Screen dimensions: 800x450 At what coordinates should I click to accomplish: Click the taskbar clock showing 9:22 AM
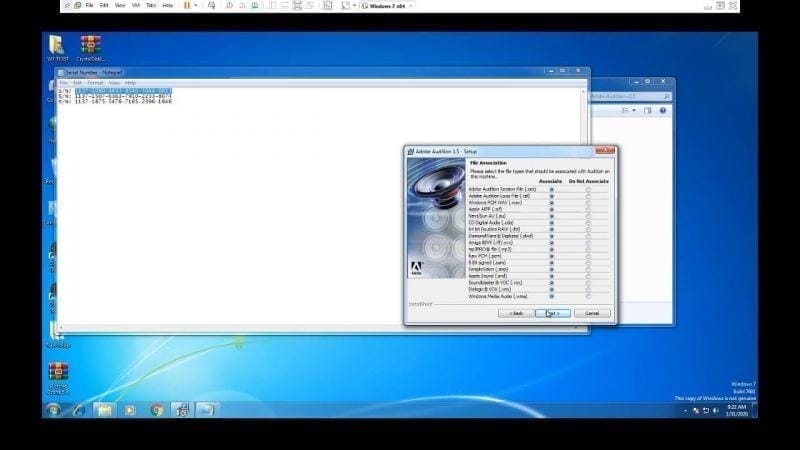(x=737, y=410)
